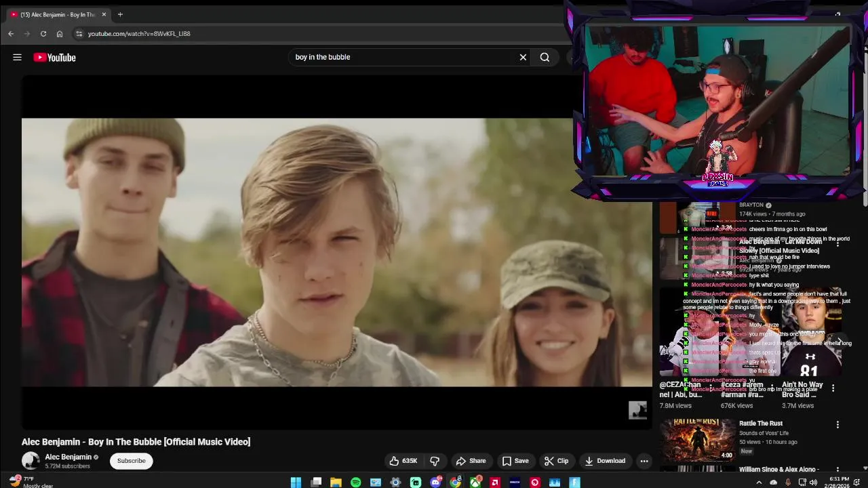868x488 pixels.
Task: Open a new browser tab
Action: click(120, 14)
